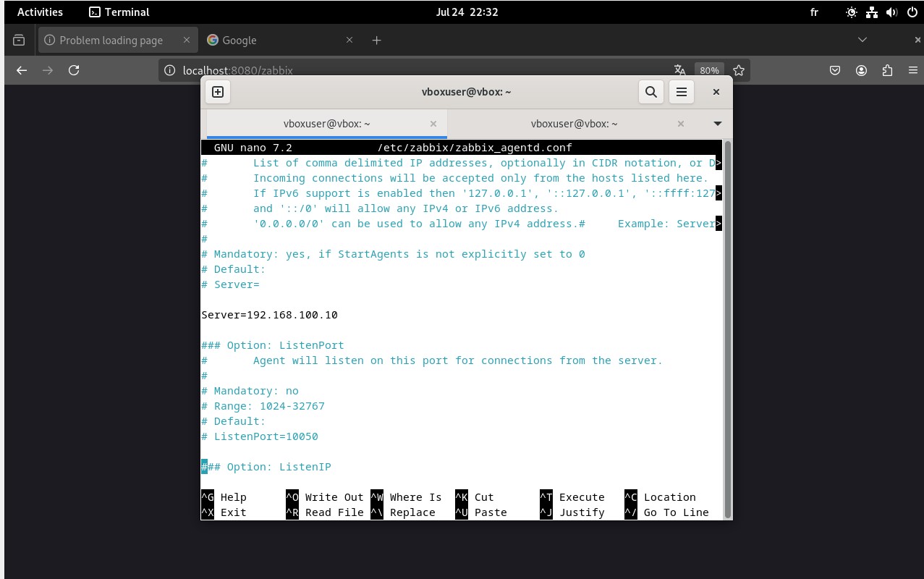Expand the terminal tab list dropdown arrow
Screen dimensions: 924x579
click(717, 124)
